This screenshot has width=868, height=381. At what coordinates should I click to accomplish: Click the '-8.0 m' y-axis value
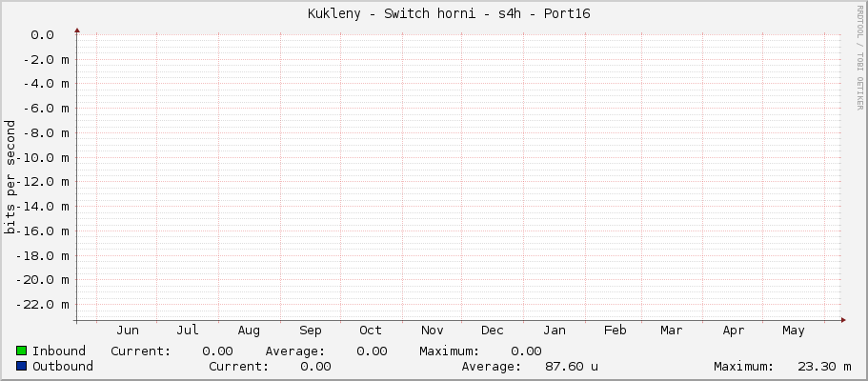[x=46, y=133]
